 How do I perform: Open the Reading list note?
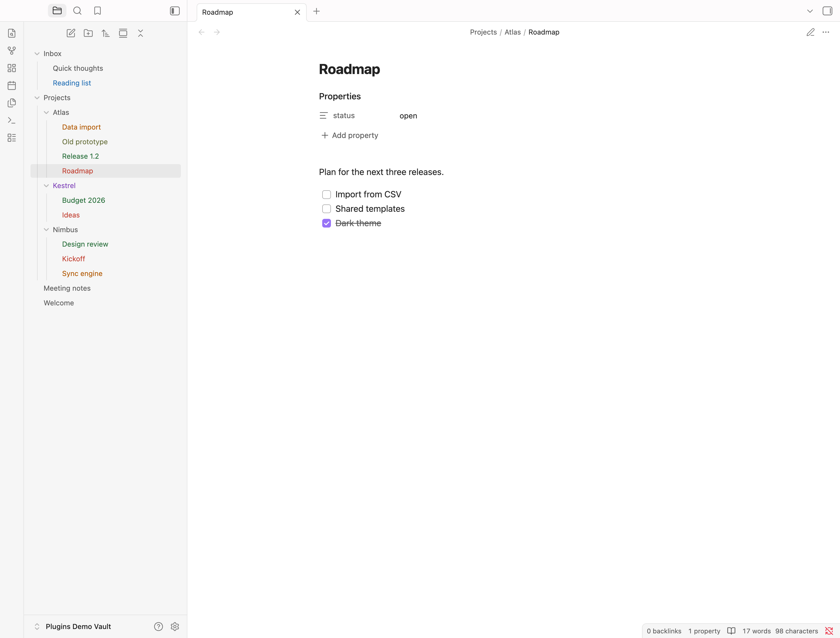click(72, 83)
